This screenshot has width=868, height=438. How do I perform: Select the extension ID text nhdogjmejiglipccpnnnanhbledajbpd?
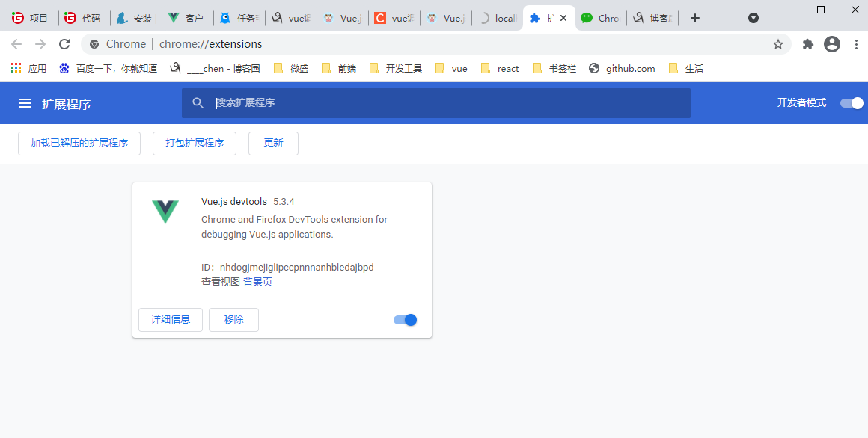pos(297,267)
